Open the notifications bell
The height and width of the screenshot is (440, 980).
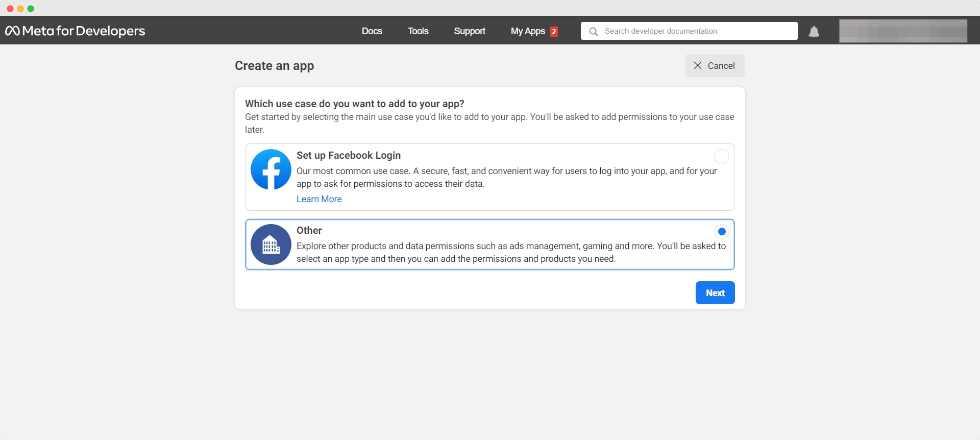coord(814,32)
